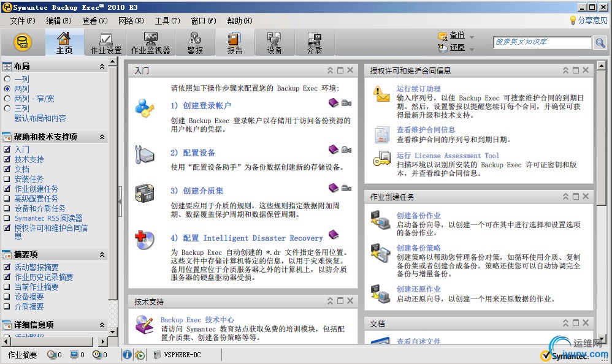Enable the 高级配置任务 checkbox
This screenshot has height=364, width=612.
7,198
